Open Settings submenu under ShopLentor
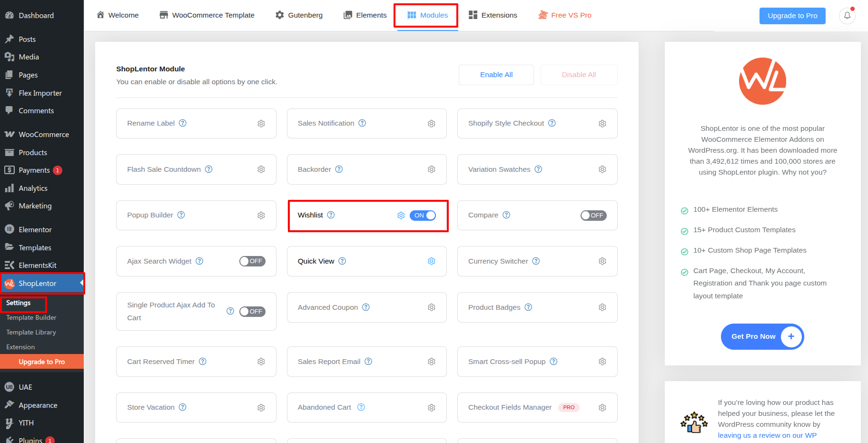Screen dimensions: 868x443 coord(19,303)
